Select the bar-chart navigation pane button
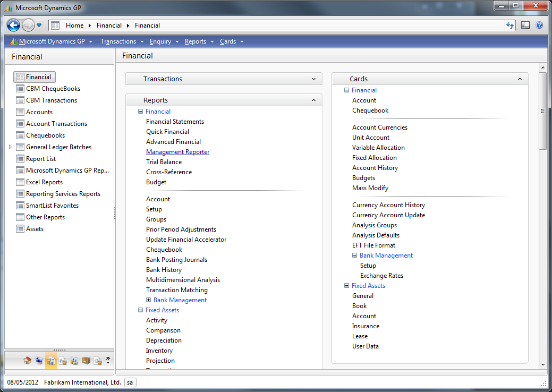 click(74, 361)
